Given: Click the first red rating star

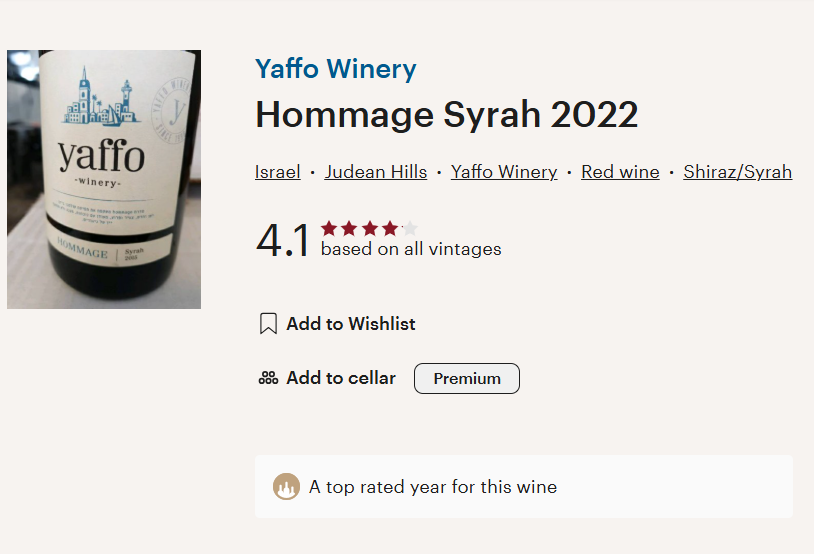Looking at the screenshot, I should (x=329, y=228).
